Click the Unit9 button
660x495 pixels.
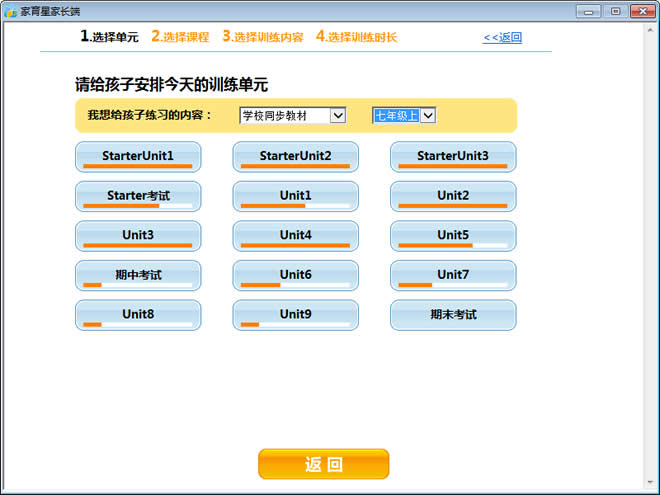(295, 315)
